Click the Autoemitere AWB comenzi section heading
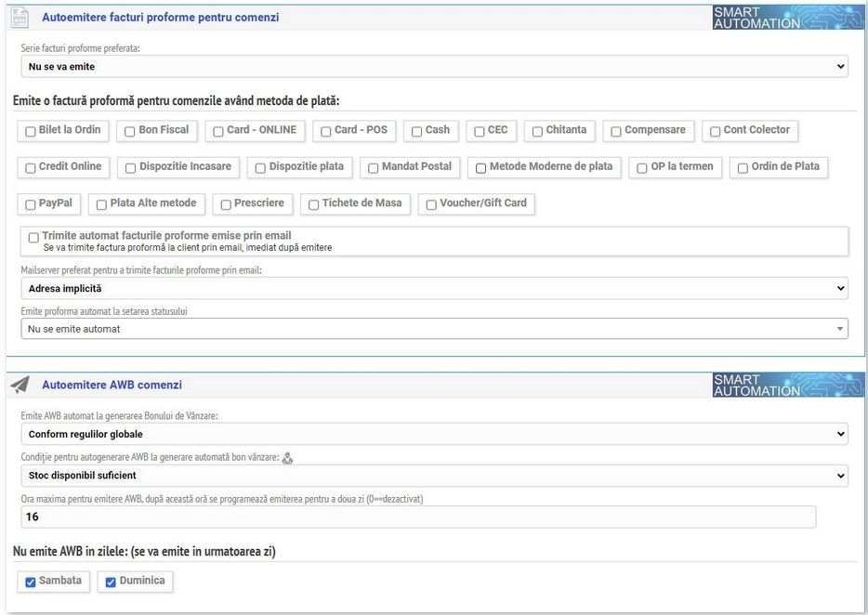This screenshot has width=868, height=615. point(112,385)
